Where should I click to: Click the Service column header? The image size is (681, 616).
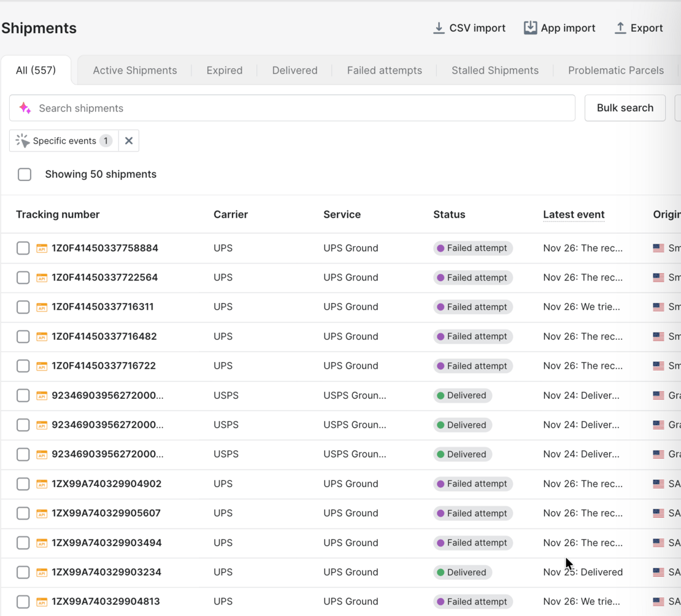[342, 215]
